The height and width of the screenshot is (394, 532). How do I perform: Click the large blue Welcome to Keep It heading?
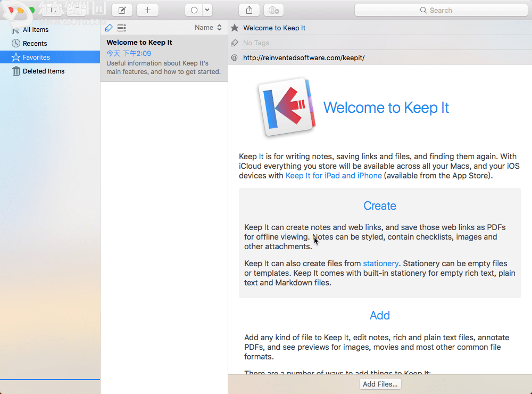(x=386, y=108)
